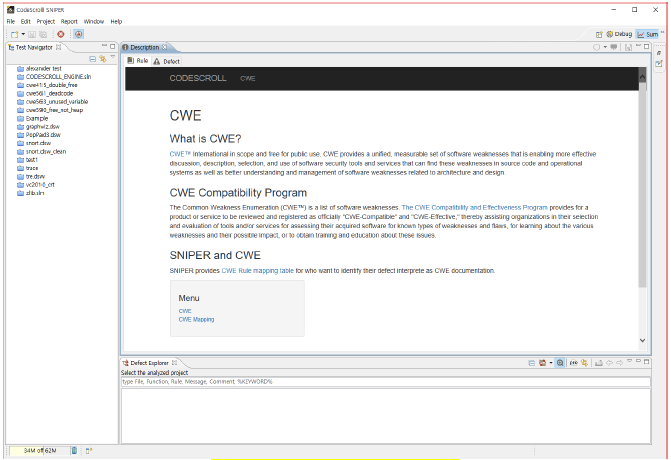
Task: Click CODESCROLL in the black header bar
Action: 198,78
